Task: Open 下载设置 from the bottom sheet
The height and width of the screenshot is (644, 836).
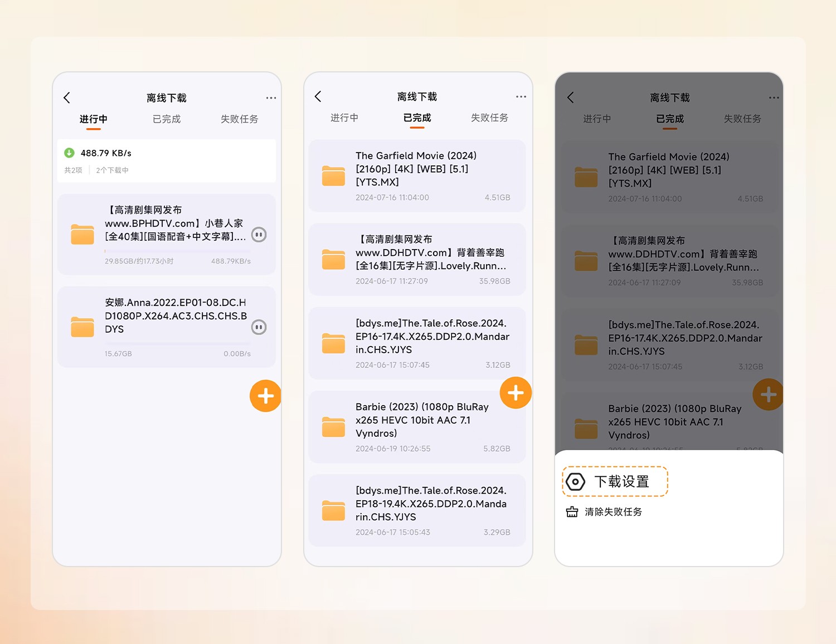Action: (615, 481)
